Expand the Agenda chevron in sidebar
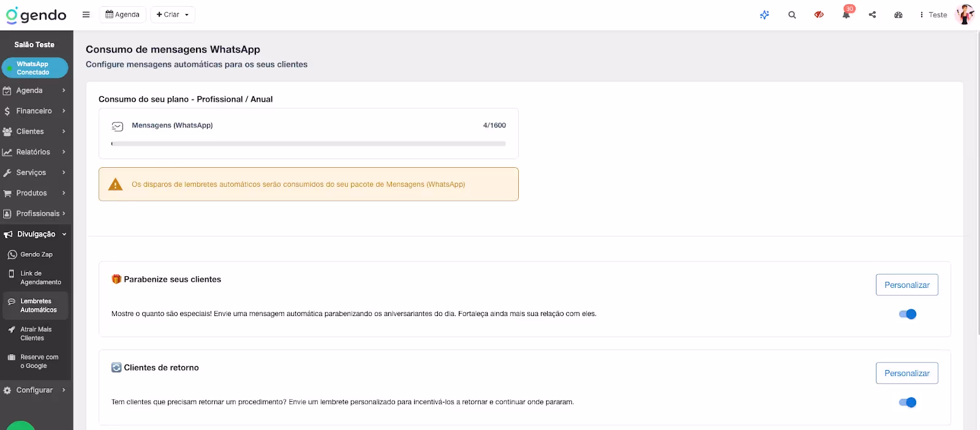The image size is (980, 430). [x=64, y=91]
